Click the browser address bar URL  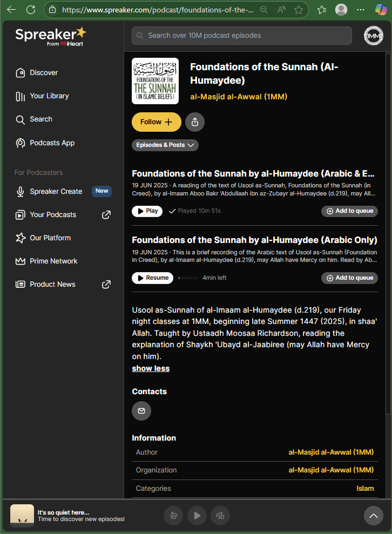158,10
